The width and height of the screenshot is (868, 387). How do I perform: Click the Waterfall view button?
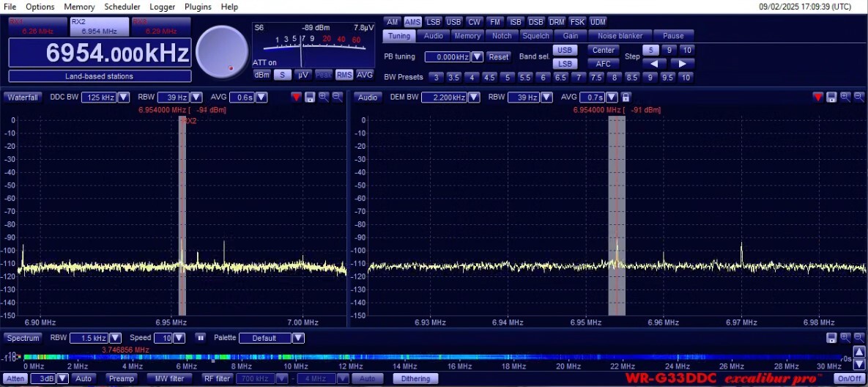23,97
